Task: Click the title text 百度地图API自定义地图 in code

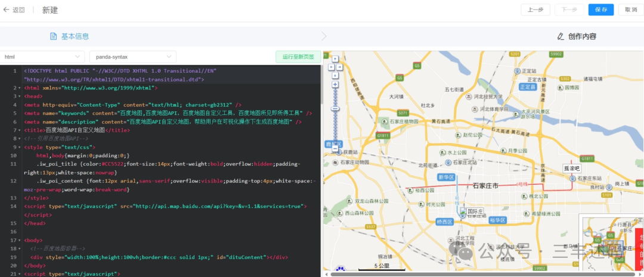Action: [x=76, y=130]
